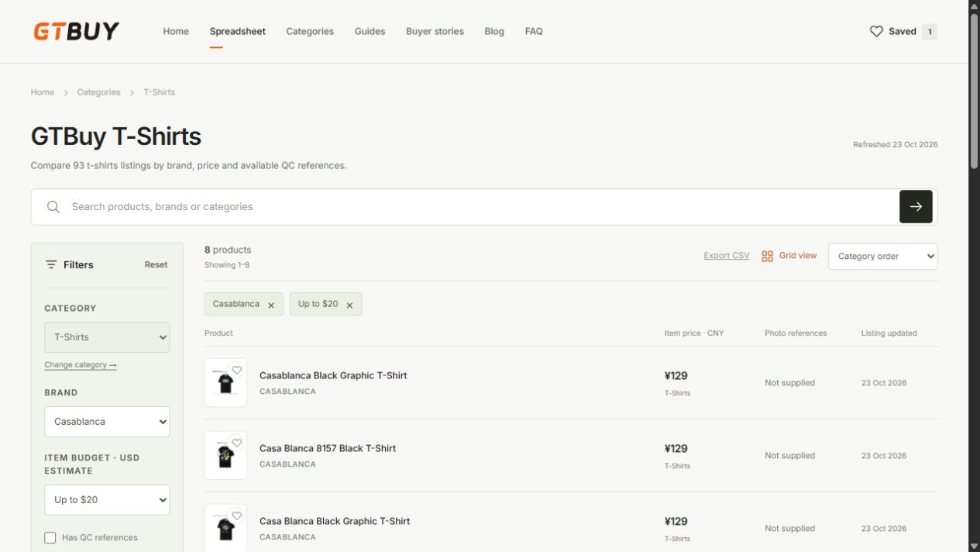Open the Category order sort dropdown

(x=883, y=257)
